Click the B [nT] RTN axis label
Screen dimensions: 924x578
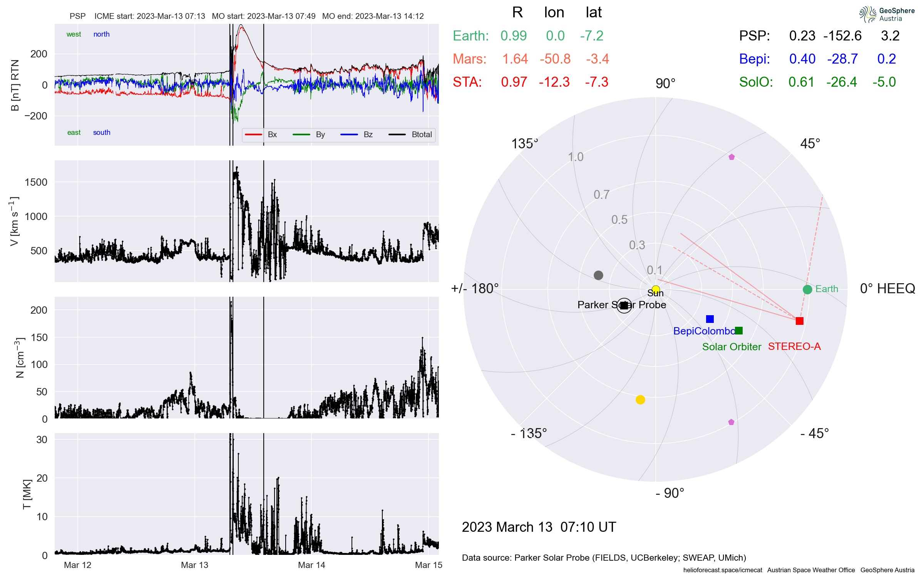(x=15, y=85)
